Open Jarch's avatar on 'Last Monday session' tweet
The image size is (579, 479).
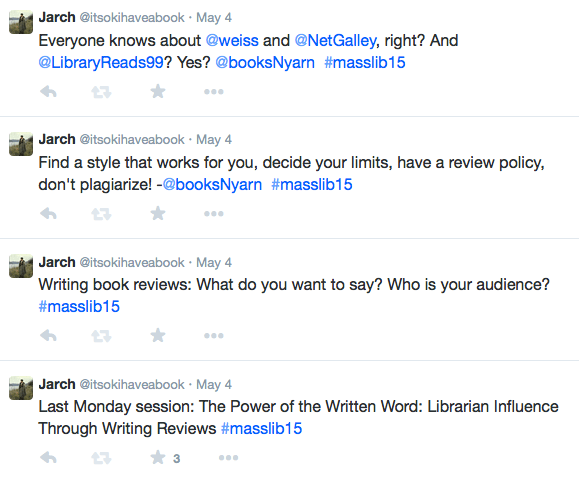[x=21, y=388]
